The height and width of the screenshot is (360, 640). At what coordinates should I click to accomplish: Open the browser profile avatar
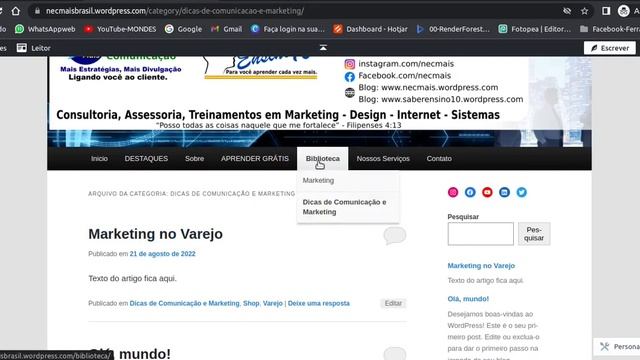tap(624, 11)
